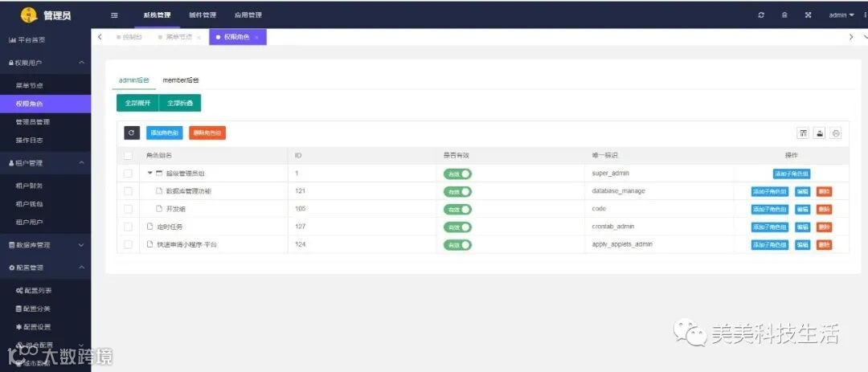Click the yellow 管理员 logo icon
868x372 pixels.
click(x=29, y=15)
